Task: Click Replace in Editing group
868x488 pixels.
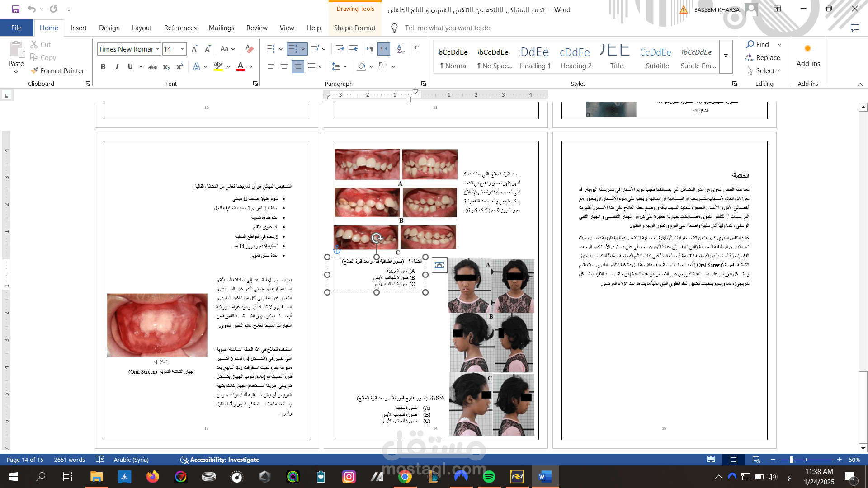Action: tap(763, 57)
